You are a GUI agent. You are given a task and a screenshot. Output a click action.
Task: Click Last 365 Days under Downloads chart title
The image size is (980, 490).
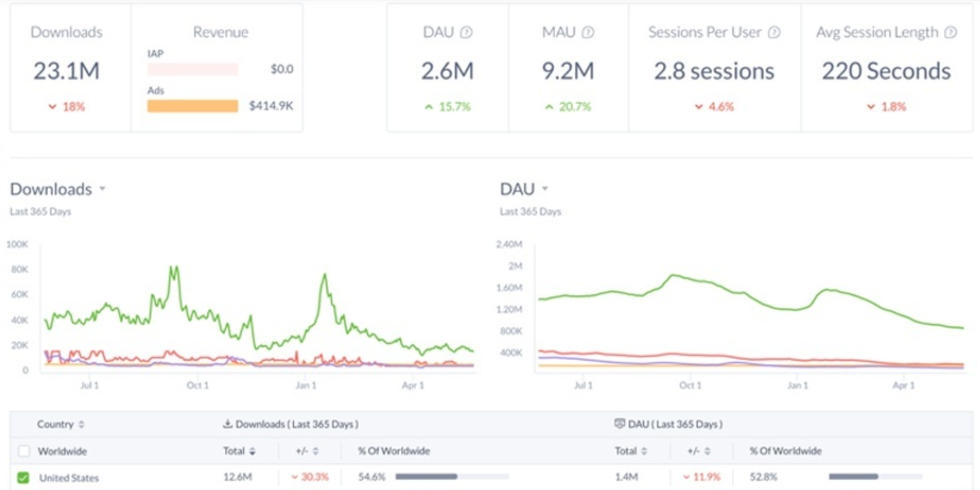click(x=40, y=211)
